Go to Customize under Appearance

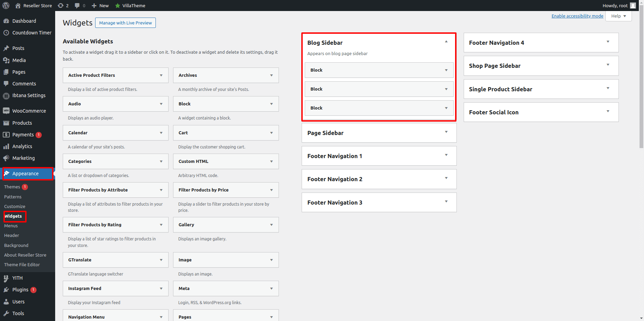click(x=15, y=207)
